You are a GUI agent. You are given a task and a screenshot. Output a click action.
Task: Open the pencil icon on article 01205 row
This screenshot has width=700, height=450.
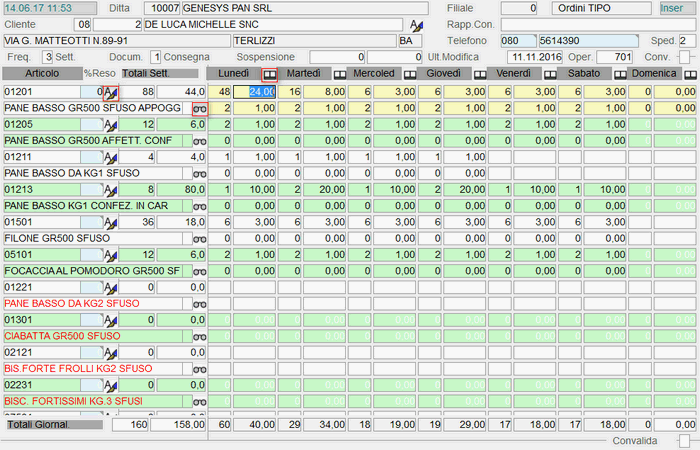(111, 125)
